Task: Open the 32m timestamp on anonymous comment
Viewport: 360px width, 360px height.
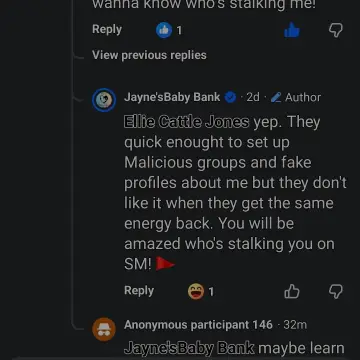Action: pos(295,325)
